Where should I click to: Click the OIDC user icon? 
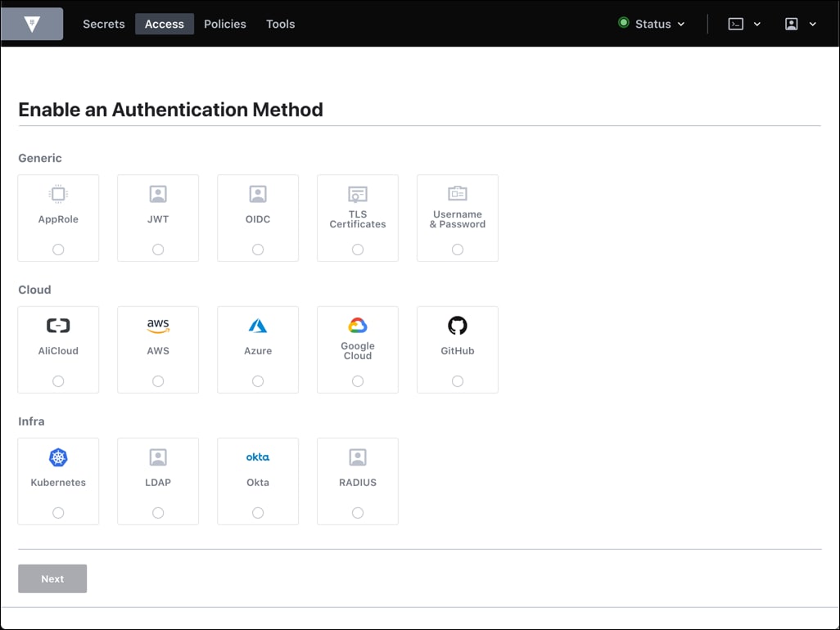tap(258, 194)
